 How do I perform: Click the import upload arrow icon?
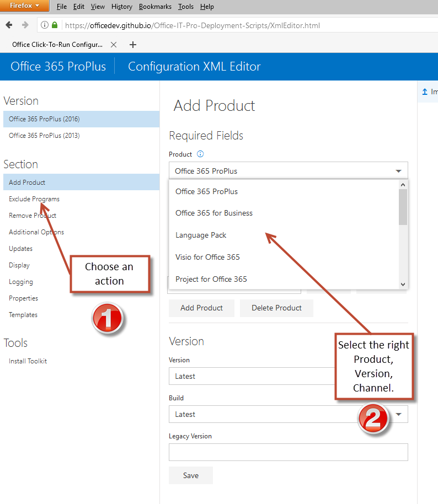[x=425, y=92]
